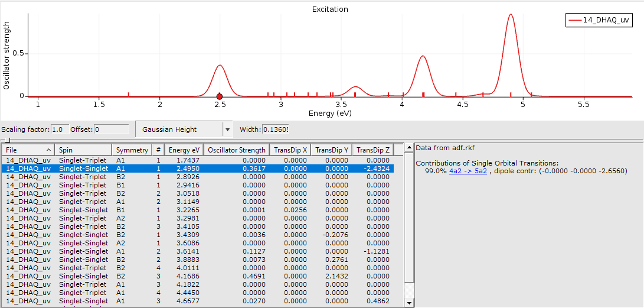This screenshot has width=644, height=308.
Task: Click the spectrum peak near 4.9 eV
Action: tap(511, 15)
